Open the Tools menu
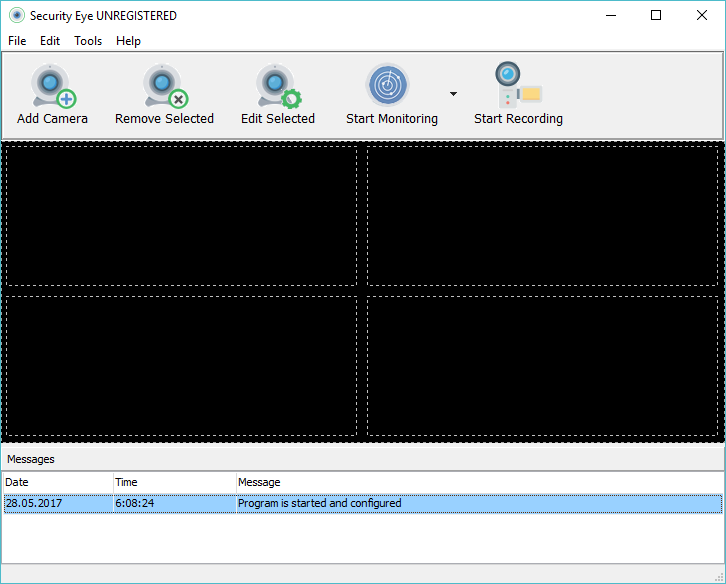 click(88, 41)
